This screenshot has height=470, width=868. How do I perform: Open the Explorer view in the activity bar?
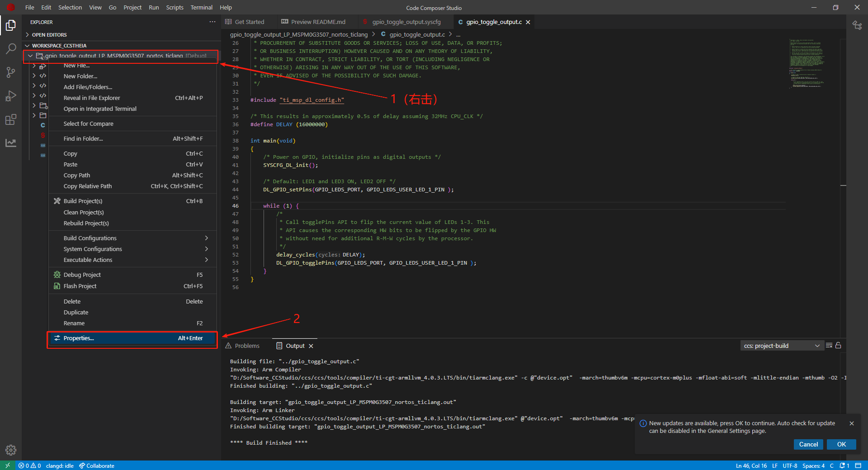(11, 25)
